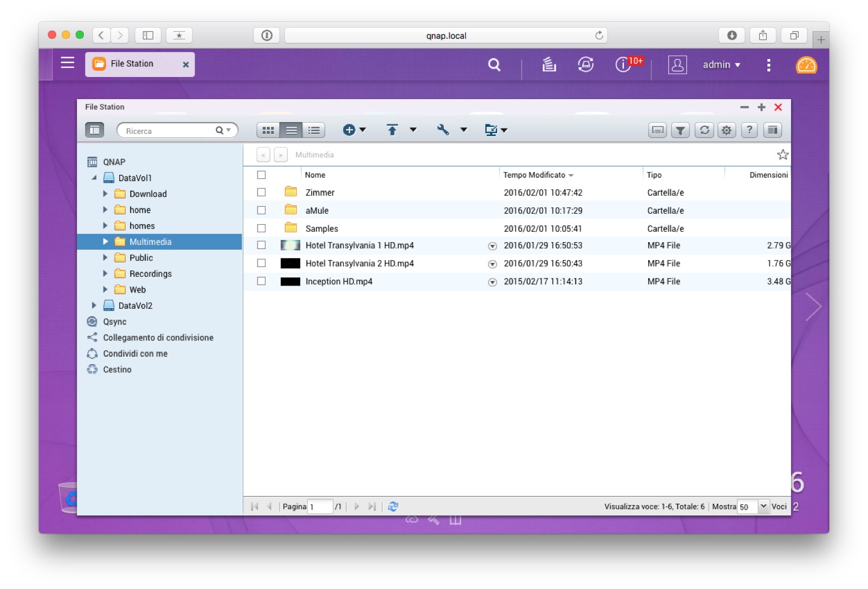Open the admin user dropdown
Viewport: 868px width, 589px height.
pos(721,65)
